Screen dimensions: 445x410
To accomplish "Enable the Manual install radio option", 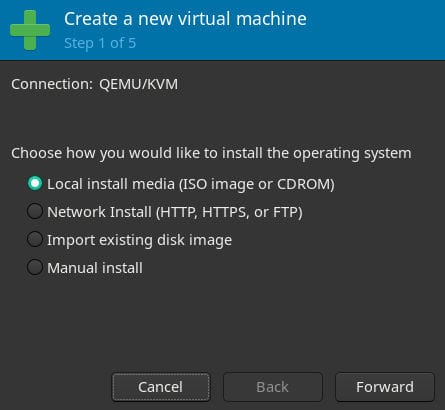I will [x=35, y=267].
